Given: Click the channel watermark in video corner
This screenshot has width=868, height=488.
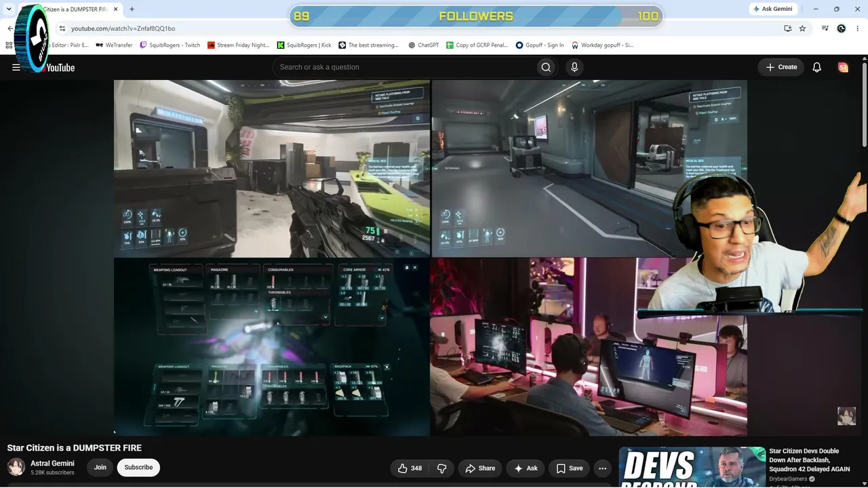Looking at the screenshot, I should 846,415.
